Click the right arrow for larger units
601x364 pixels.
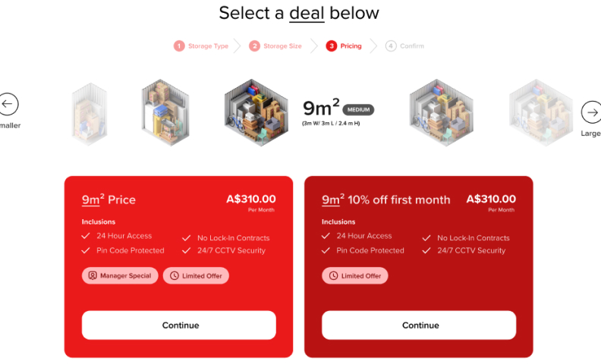coord(590,112)
